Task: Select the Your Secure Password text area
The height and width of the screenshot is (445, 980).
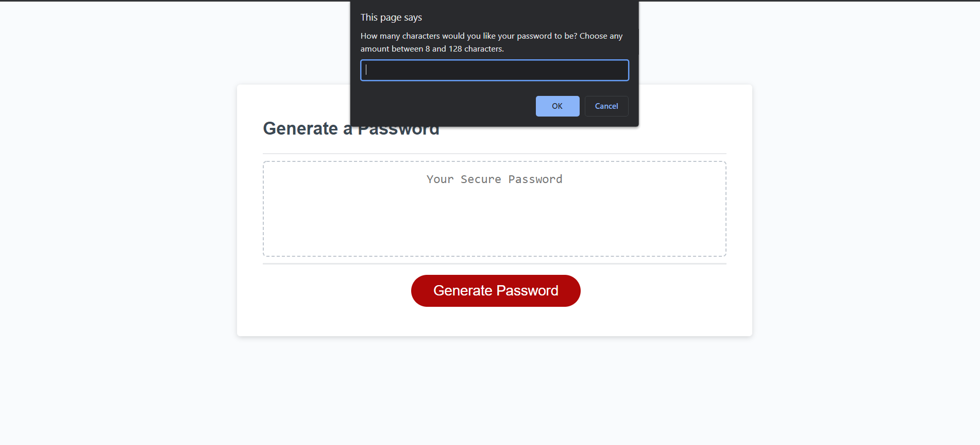Action: (x=494, y=209)
